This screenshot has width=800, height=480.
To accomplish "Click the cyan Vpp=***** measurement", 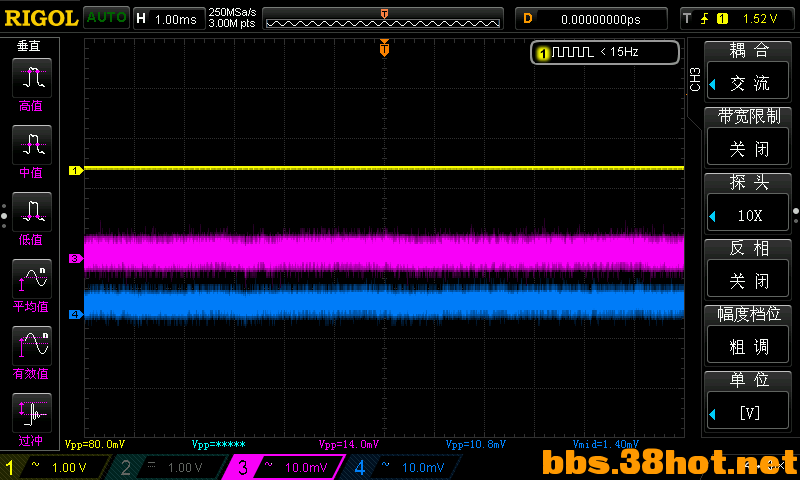I will [x=219, y=444].
